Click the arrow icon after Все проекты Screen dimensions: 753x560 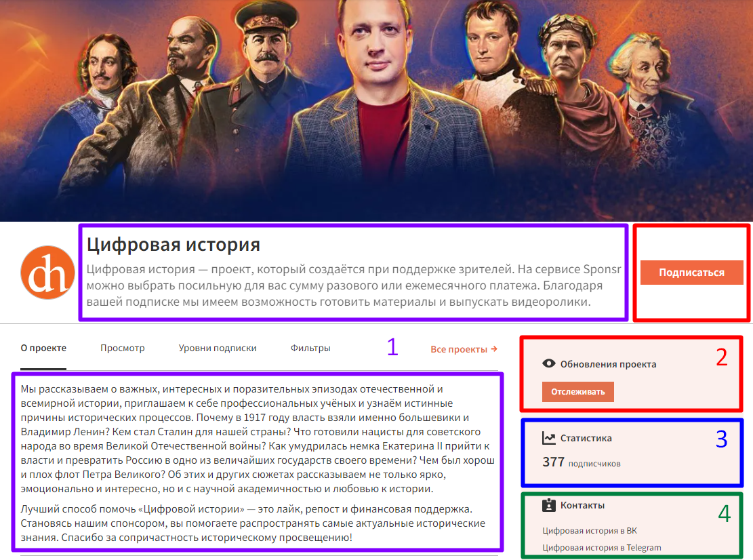click(x=494, y=349)
